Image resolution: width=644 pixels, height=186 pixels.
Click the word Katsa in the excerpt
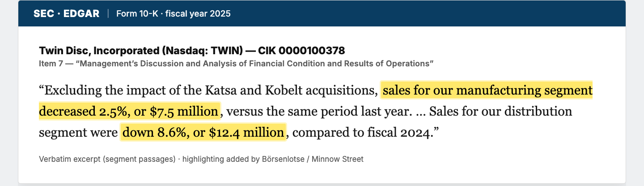220,90
